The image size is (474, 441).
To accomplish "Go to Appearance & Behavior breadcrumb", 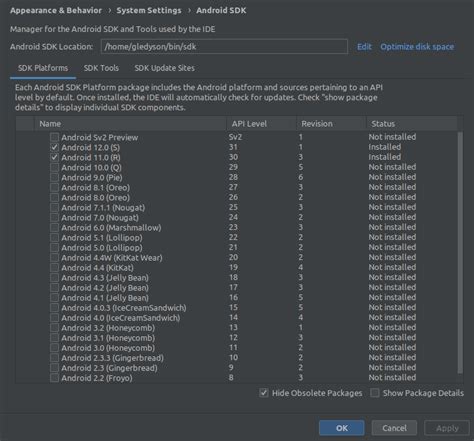I will (x=56, y=10).
